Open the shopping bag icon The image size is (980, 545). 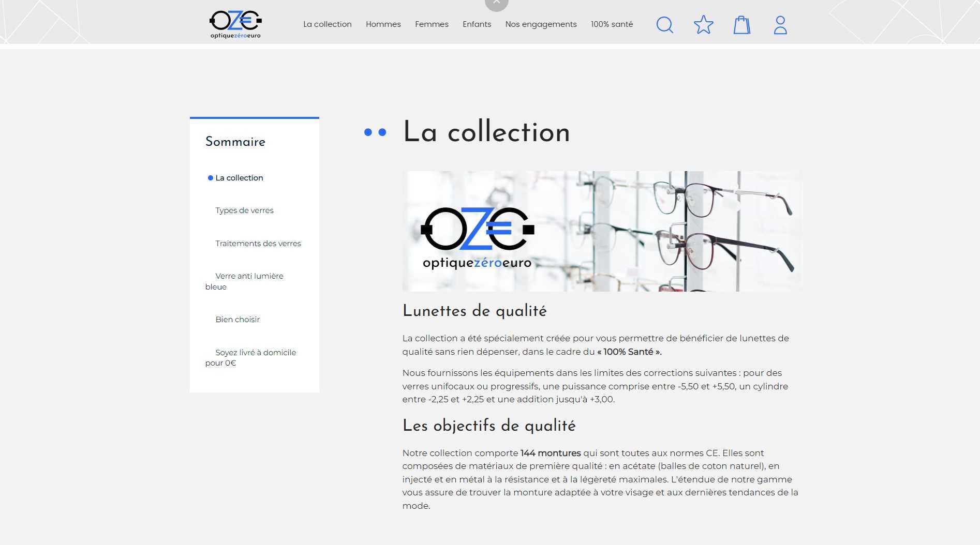click(741, 25)
